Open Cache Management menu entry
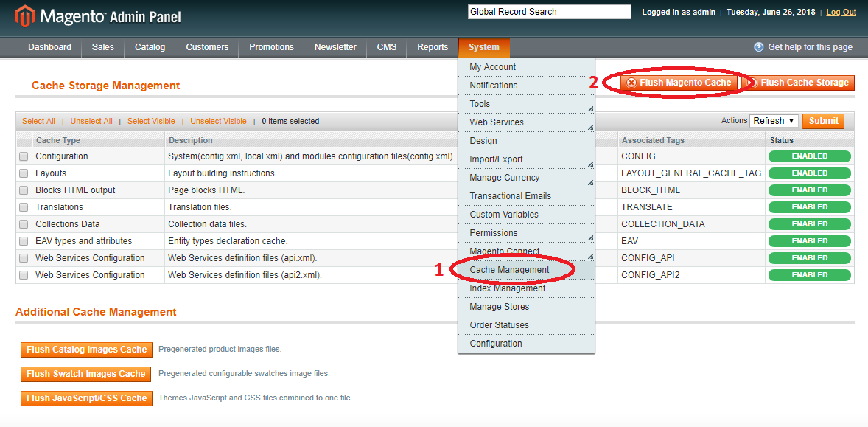The image size is (868, 427). 509,270
